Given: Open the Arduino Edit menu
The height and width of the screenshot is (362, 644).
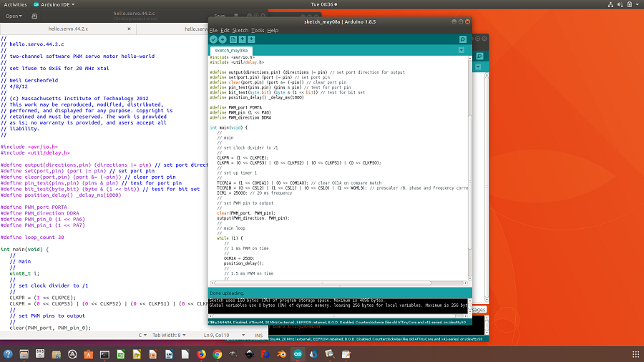Looking at the screenshot, I should click(x=225, y=30).
